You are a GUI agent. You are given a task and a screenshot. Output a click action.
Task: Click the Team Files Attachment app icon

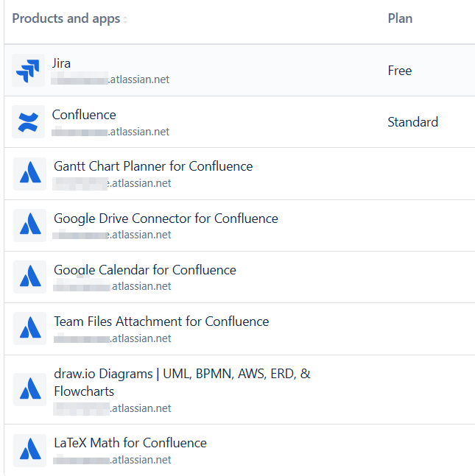[29, 328]
